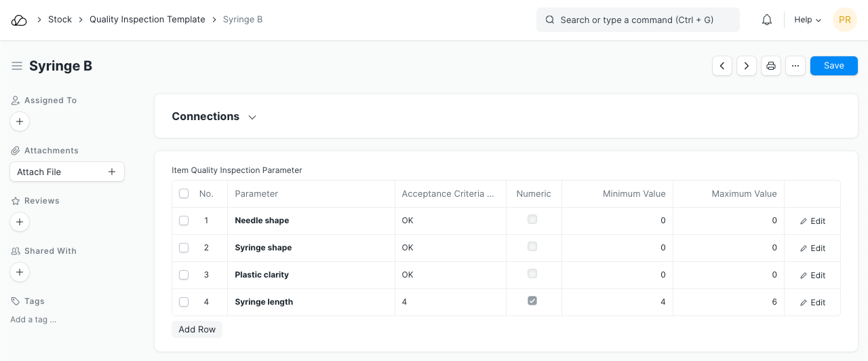Click Add Row below the table
Screen dimensions: 868x361
click(x=197, y=329)
